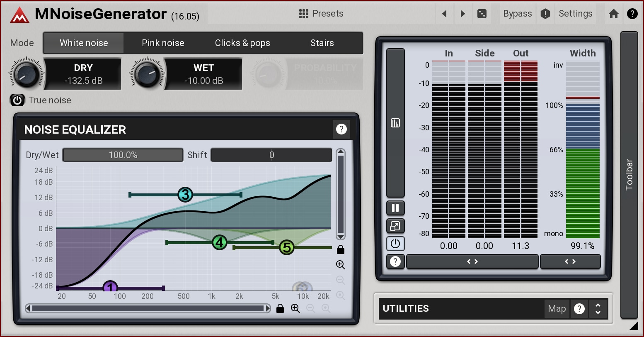The width and height of the screenshot is (644, 337).
Task: Click the equalizer horizontal scrollbar
Action: point(148,308)
